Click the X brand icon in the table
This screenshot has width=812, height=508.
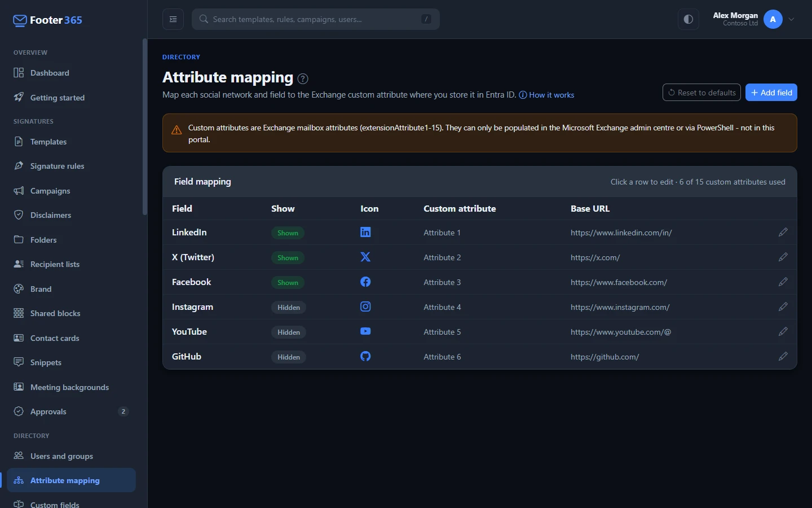point(365,257)
